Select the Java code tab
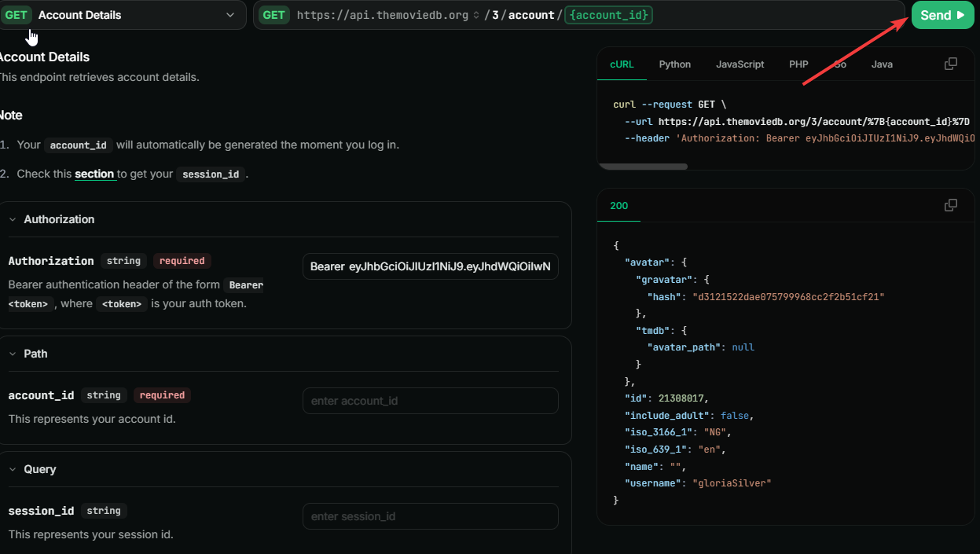 click(882, 64)
